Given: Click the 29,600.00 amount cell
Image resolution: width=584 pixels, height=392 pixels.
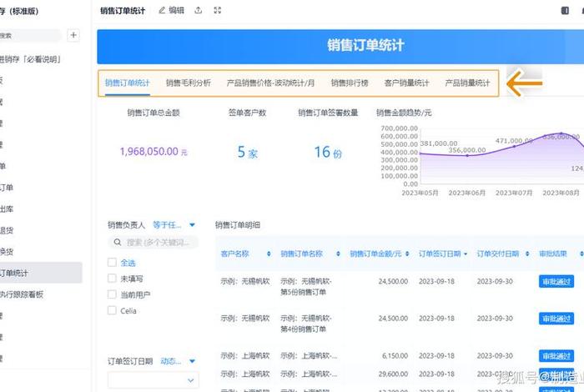Looking at the screenshot, I should [x=393, y=374].
